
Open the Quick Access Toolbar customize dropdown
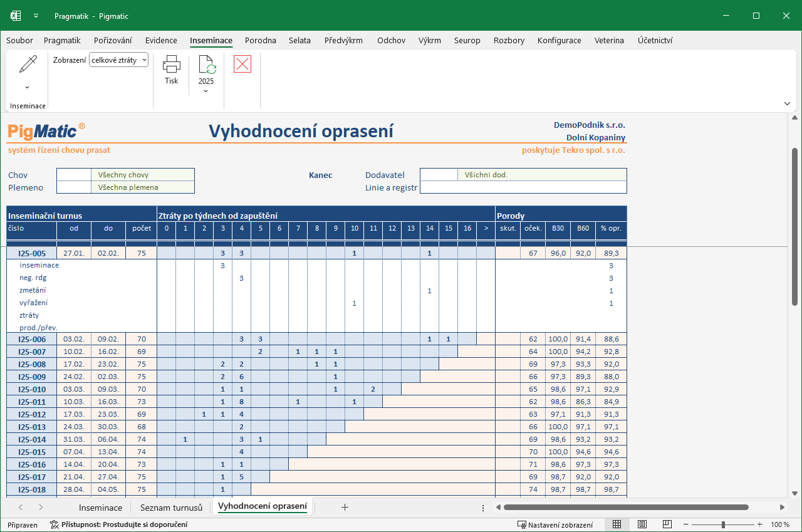[x=36, y=16]
